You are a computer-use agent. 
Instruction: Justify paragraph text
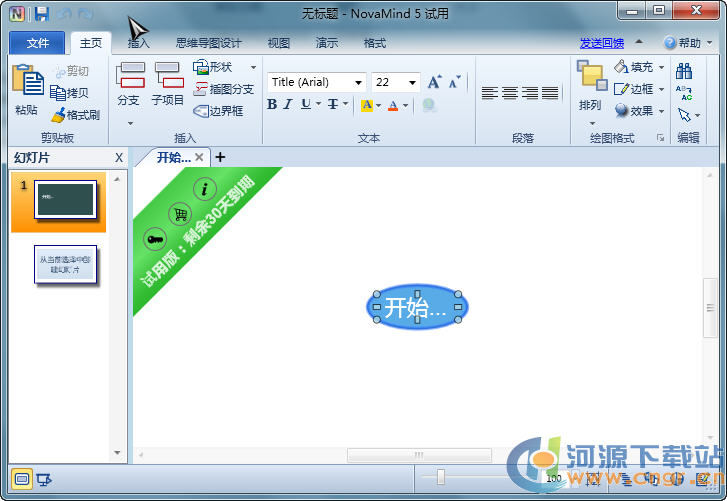[x=550, y=93]
